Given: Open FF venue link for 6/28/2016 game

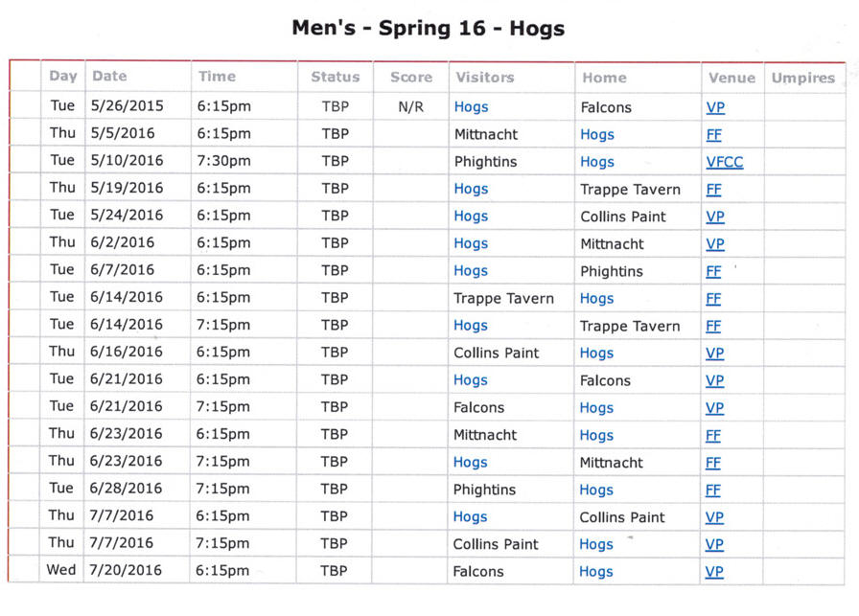Looking at the screenshot, I should (x=712, y=491).
